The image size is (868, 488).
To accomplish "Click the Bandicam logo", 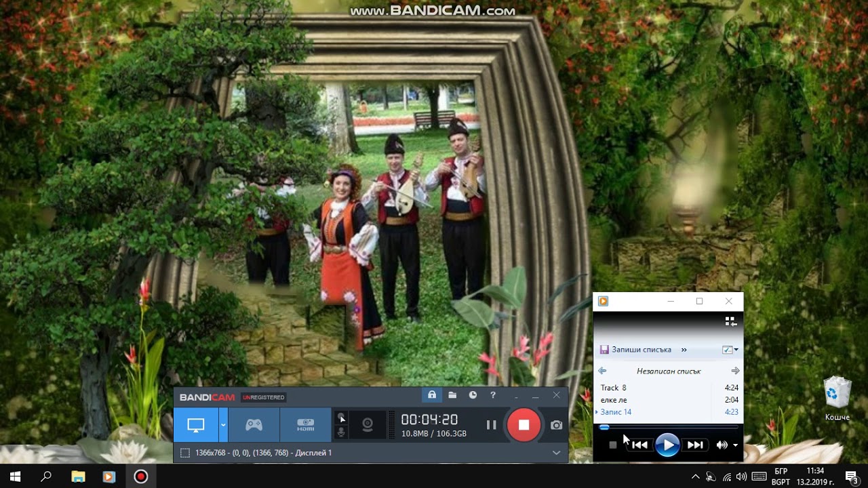I will [207, 397].
